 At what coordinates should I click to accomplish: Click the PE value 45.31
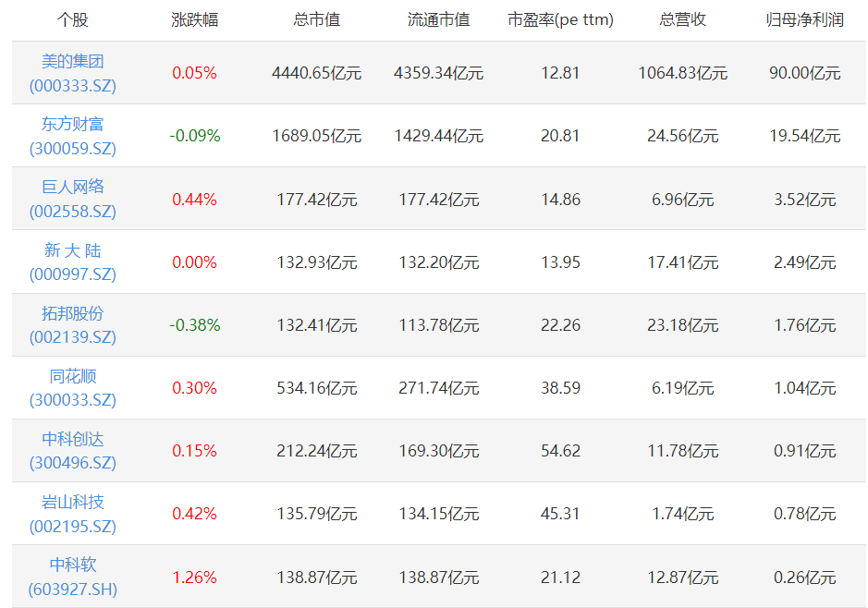coord(560,514)
